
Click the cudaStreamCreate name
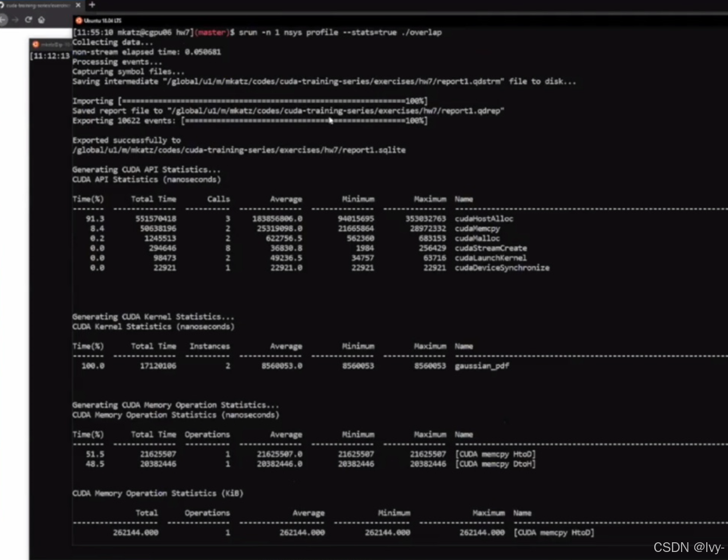491,248
